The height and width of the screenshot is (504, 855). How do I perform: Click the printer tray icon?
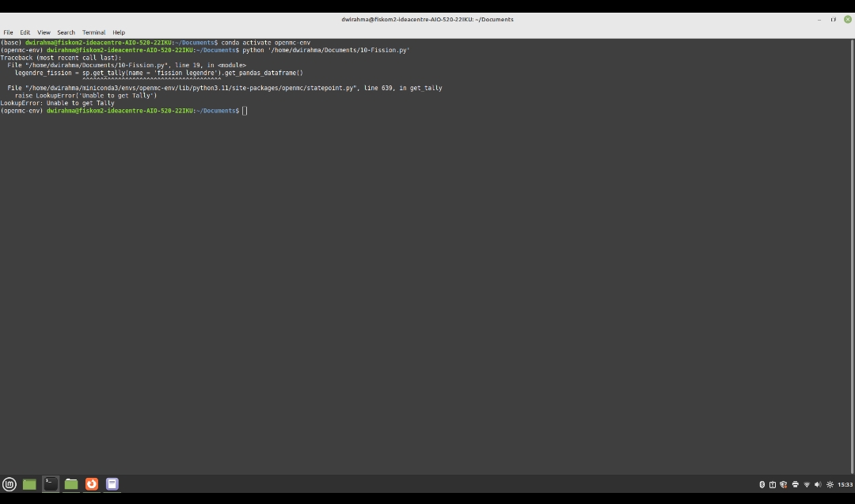(795, 484)
